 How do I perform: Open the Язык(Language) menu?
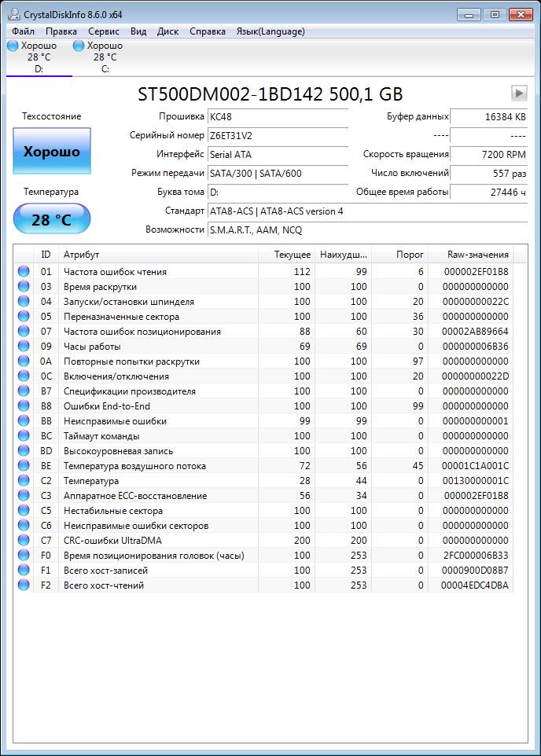pos(270,31)
